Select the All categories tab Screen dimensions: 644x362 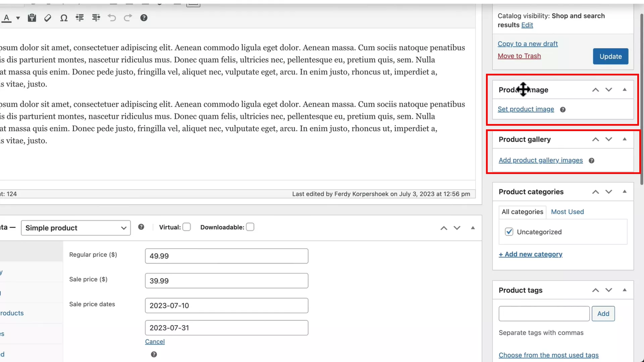point(522,212)
